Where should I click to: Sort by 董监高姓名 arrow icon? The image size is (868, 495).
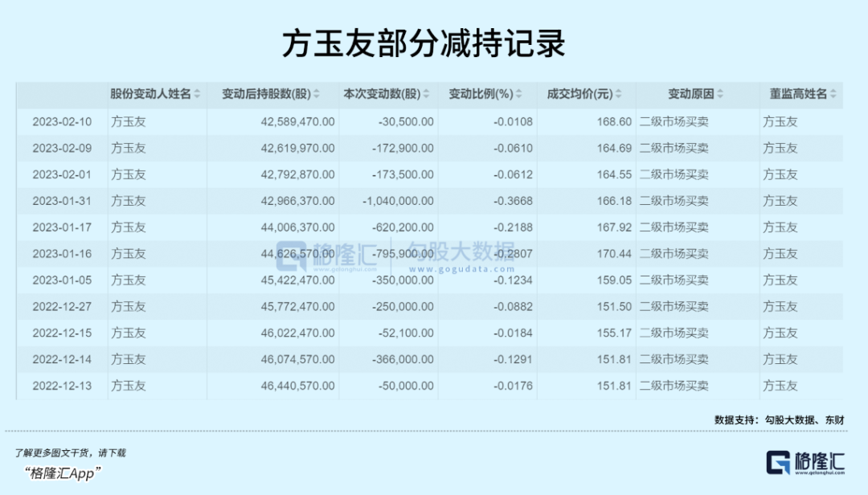[833, 94]
